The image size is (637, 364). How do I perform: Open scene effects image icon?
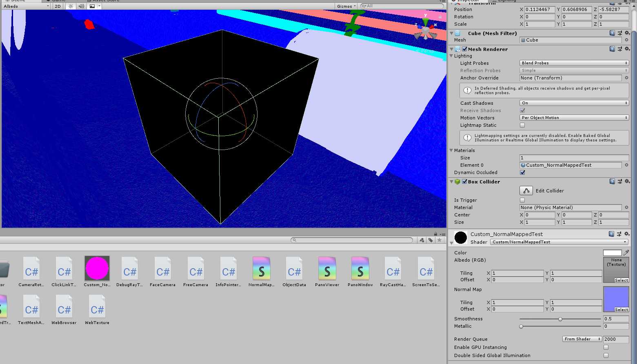(x=92, y=6)
